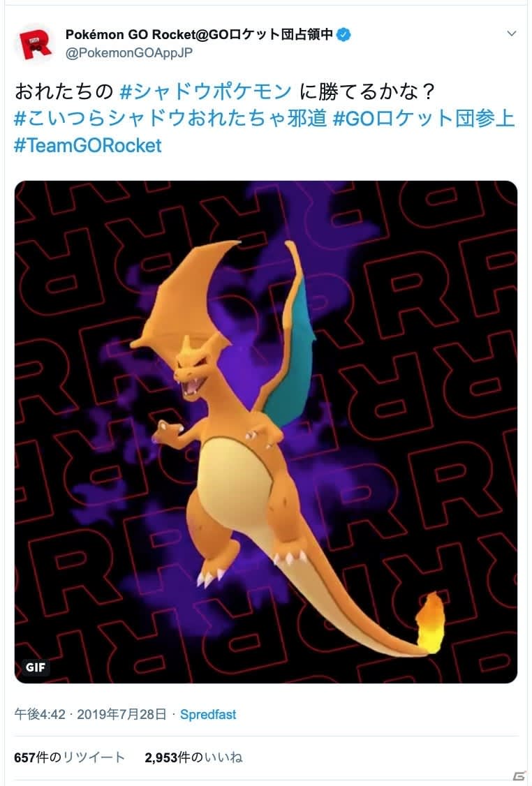Click the timestamp 午後4:42 · 2019年7月28日
532x786 pixels.
click(x=90, y=714)
